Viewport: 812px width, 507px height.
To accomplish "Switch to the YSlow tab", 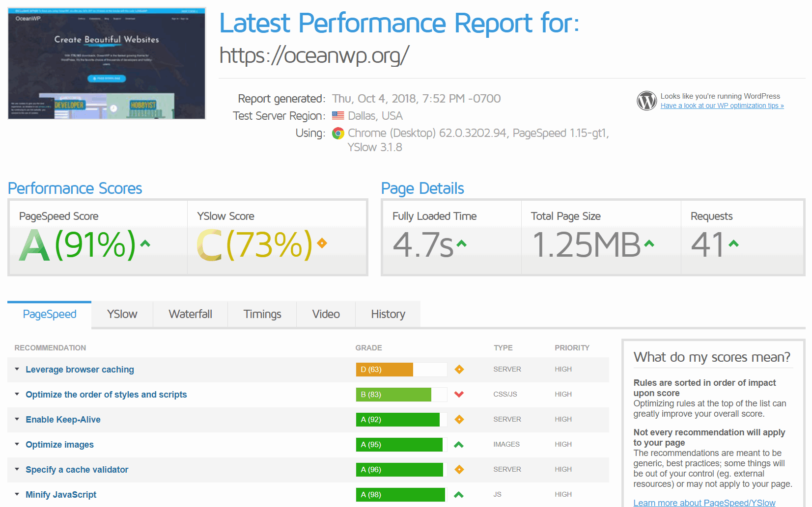I will coord(122,314).
